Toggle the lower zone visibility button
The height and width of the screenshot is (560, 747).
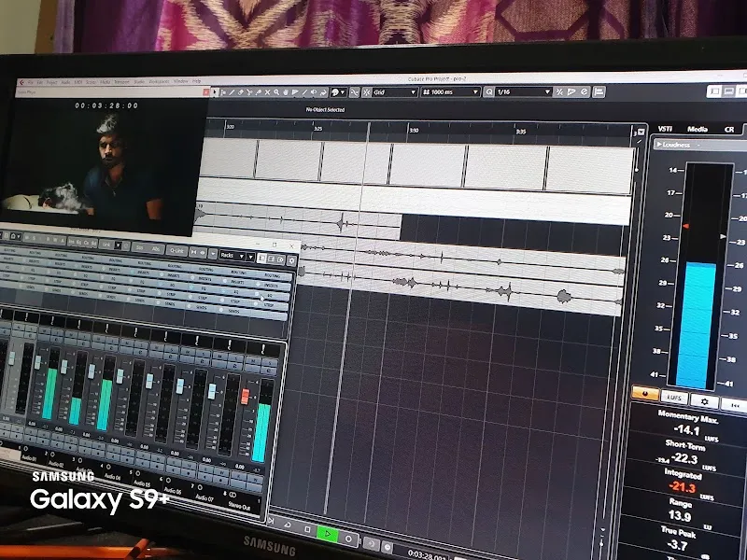click(x=728, y=91)
